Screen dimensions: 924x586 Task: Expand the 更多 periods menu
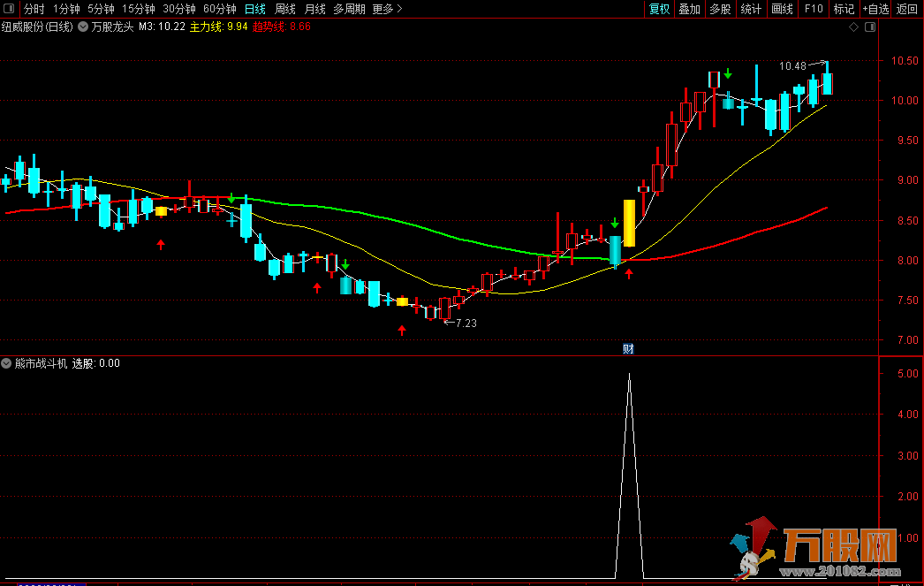[x=387, y=9]
